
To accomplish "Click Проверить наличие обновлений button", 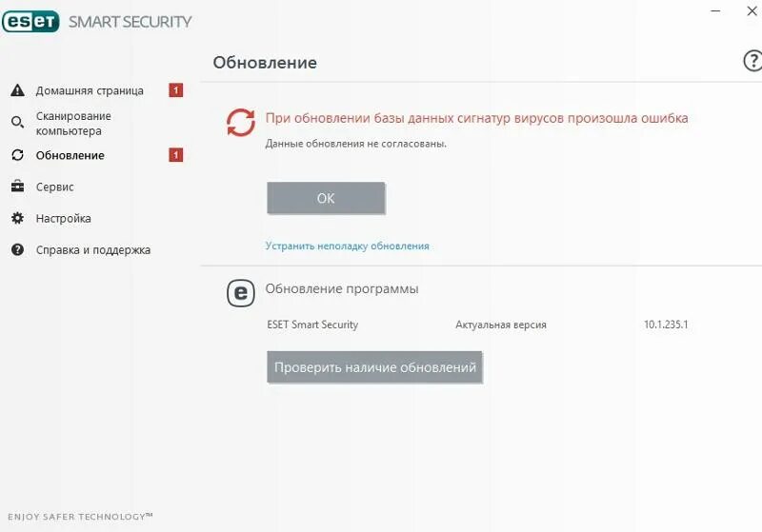I will pyautogui.click(x=374, y=367).
